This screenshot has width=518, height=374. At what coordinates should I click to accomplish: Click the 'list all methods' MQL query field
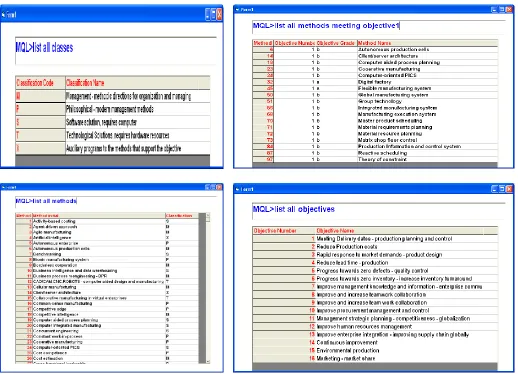click(x=116, y=201)
